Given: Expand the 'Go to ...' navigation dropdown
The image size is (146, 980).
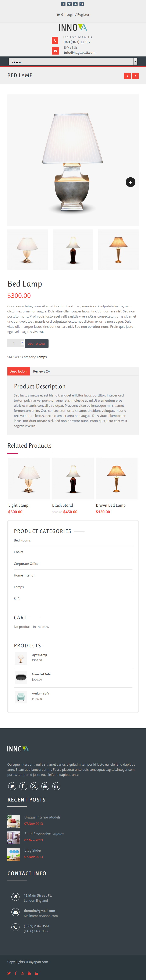Looking at the screenshot, I should [73, 61].
